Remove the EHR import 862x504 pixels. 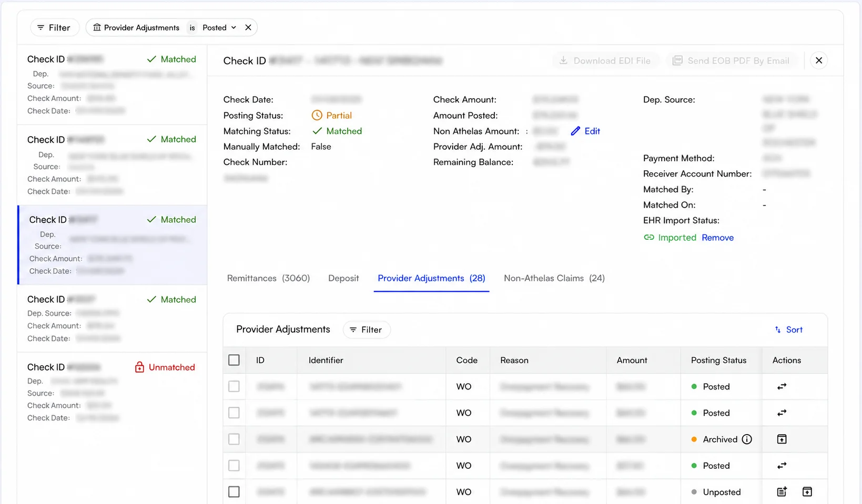pyautogui.click(x=717, y=238)
